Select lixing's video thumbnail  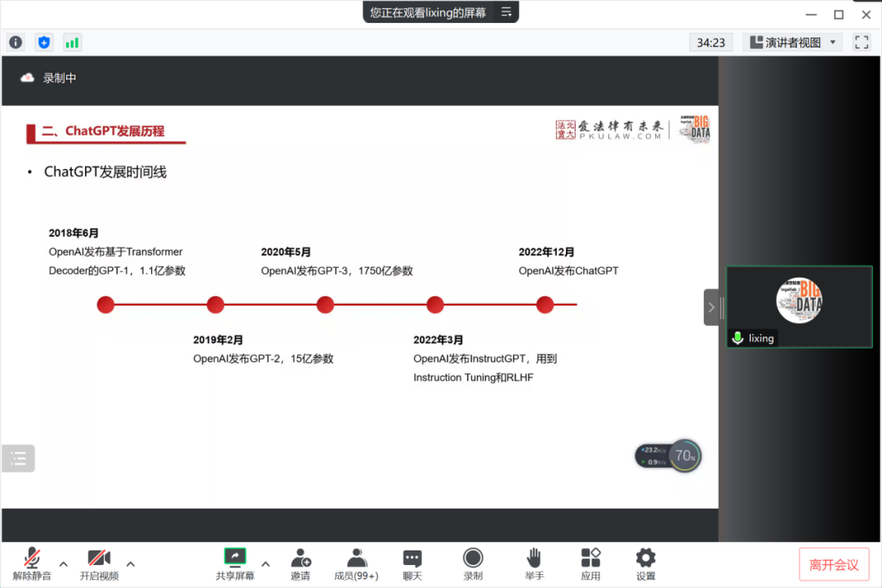tap(800, 307)
